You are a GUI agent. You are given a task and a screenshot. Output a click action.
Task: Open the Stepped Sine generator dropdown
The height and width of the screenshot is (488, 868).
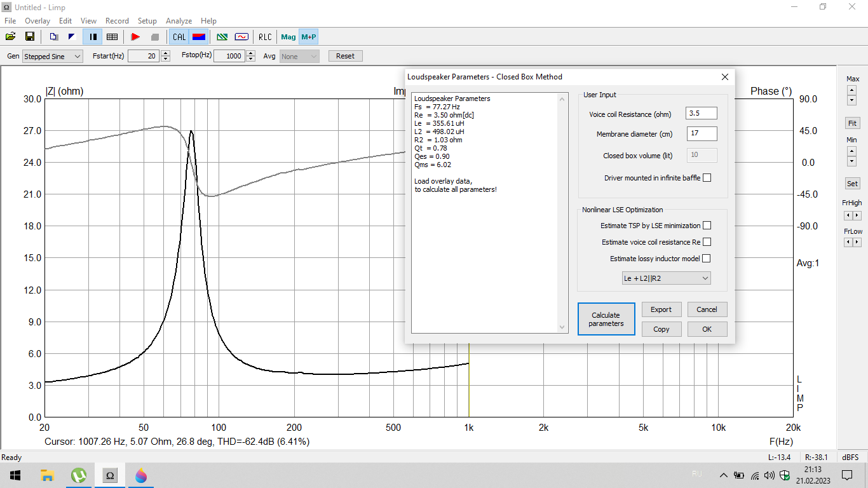click(53, 56)
